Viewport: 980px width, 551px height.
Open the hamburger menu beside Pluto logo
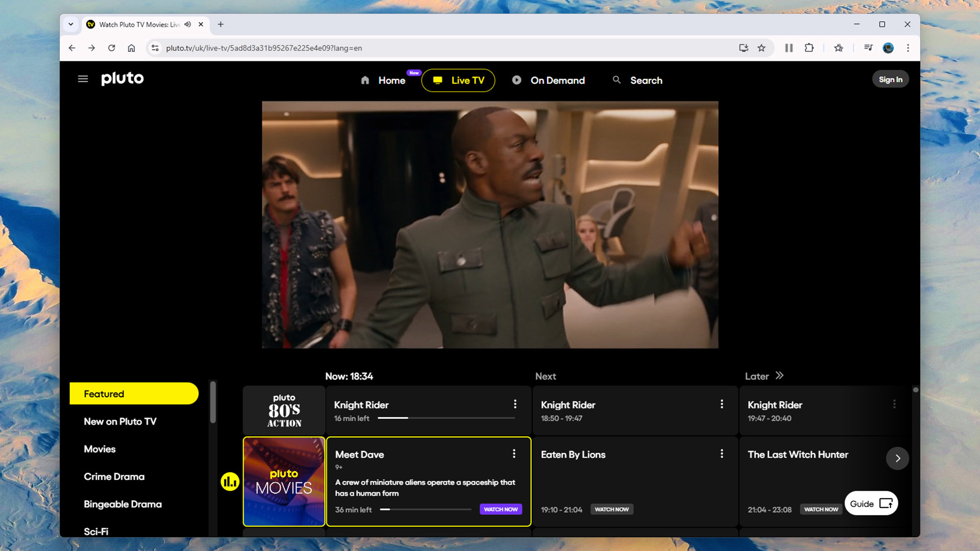click(x=83, y=79)
